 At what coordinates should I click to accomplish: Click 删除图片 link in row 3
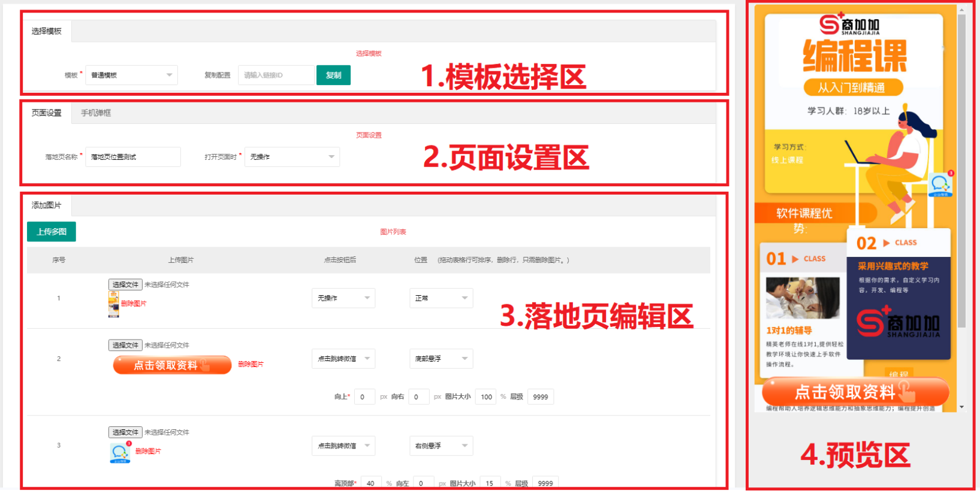pos(148,451)
